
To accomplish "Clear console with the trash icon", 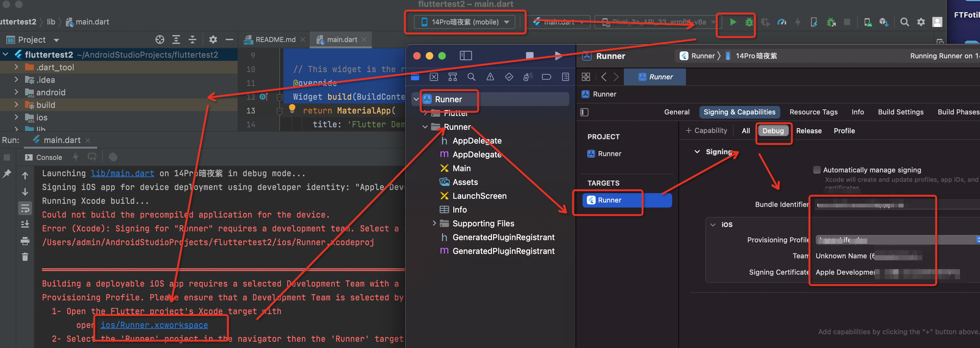I will [25, 257].
